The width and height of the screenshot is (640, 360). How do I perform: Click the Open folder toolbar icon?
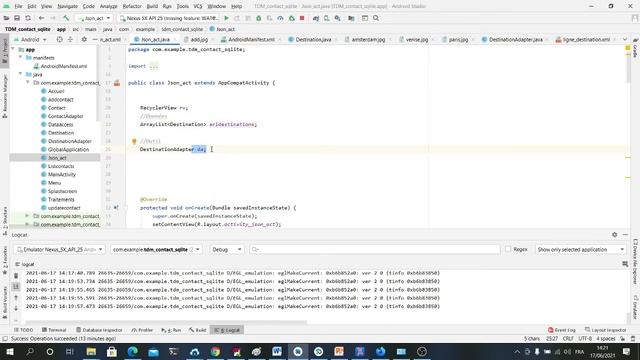click(x=6, y=18)
